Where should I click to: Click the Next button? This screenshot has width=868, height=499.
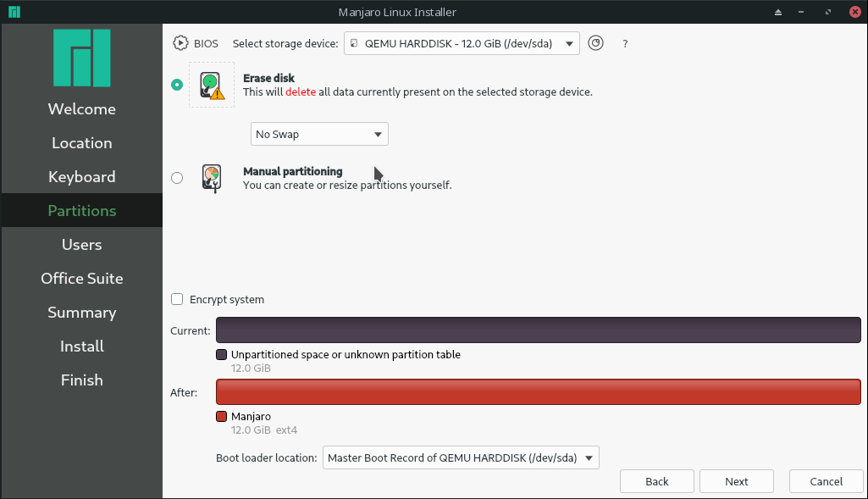click(x=736, y=480)
